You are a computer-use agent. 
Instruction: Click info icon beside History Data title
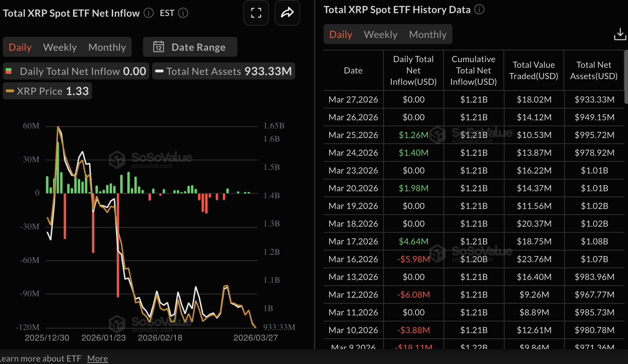point(479,10)
